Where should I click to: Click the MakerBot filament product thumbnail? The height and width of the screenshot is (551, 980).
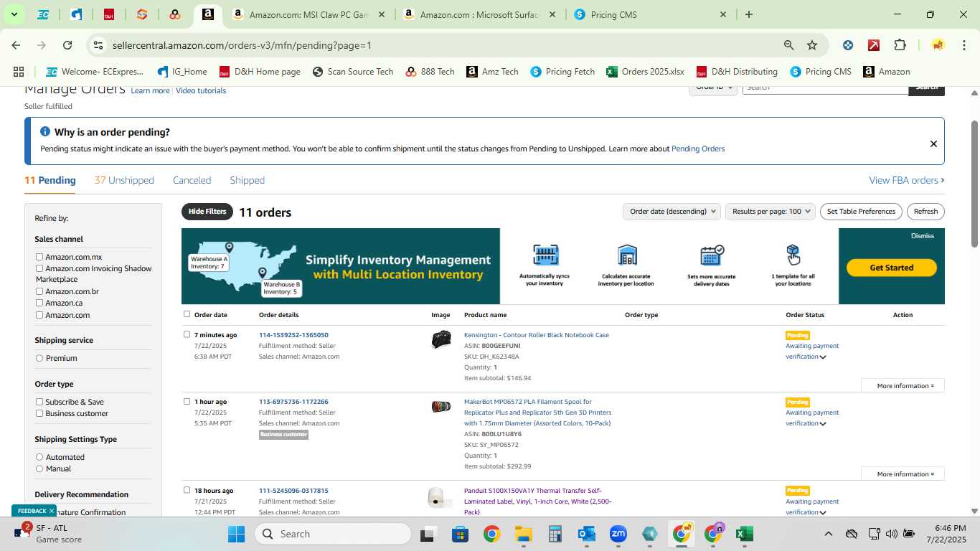(440, 407)
